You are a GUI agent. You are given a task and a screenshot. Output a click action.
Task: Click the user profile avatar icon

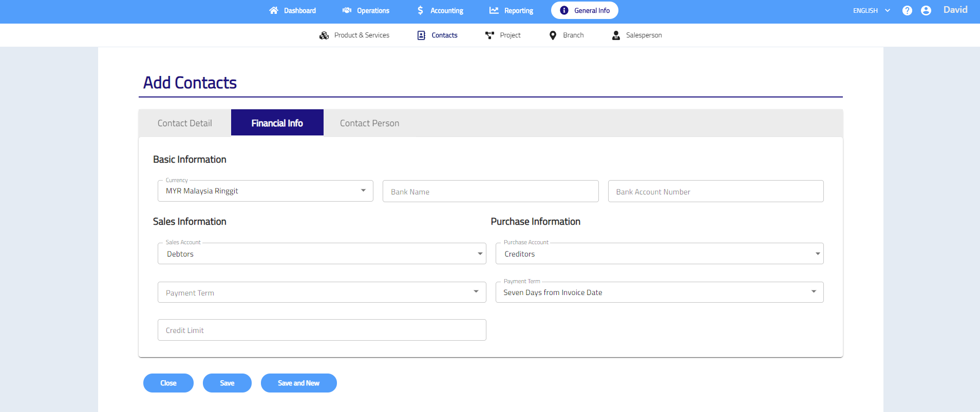pyautogui.click(x=926, y=10)
